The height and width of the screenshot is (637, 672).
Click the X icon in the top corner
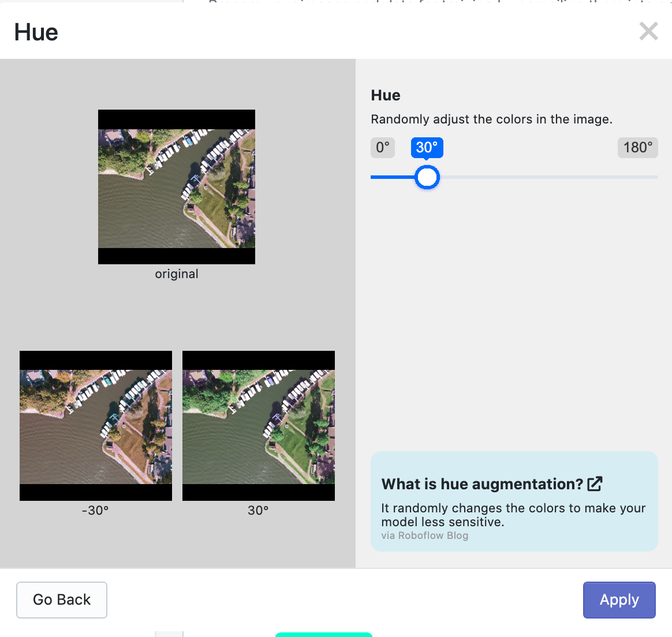(648, 31)
